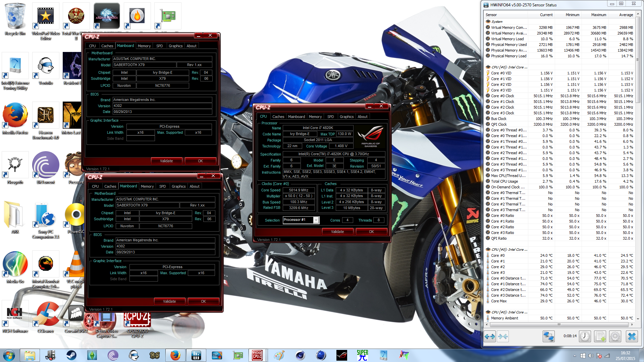The image size is (644, 362).
Task: Click OK in lower Mainboard CPU-Z window
Action: [x=203, y=301]
